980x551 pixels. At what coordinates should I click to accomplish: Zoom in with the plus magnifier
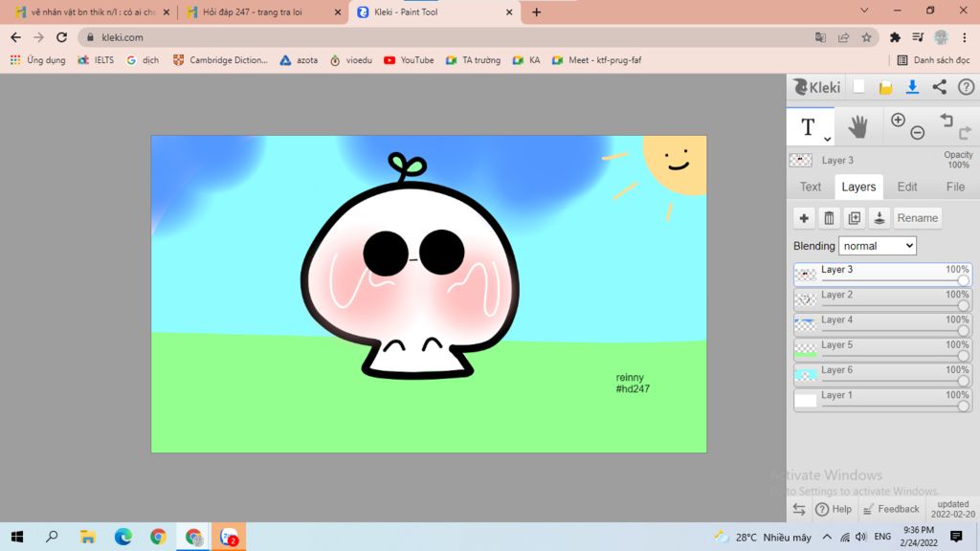(898, 120)
